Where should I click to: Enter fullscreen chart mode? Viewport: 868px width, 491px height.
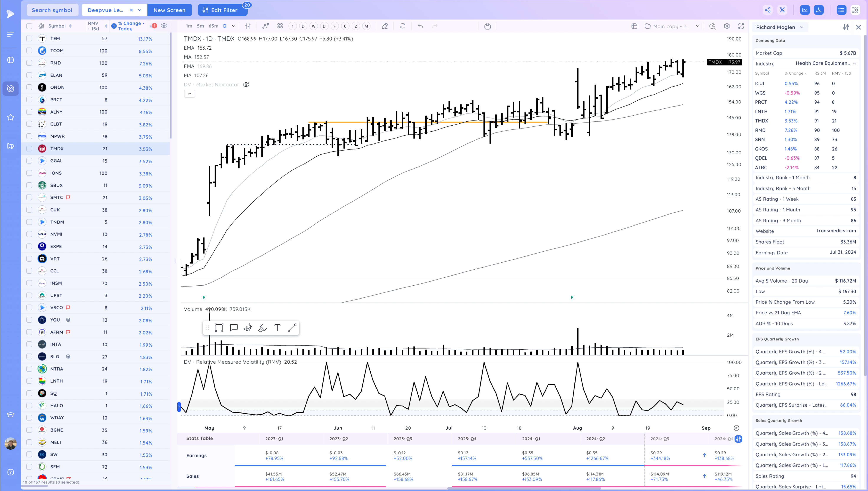point(741,26)
